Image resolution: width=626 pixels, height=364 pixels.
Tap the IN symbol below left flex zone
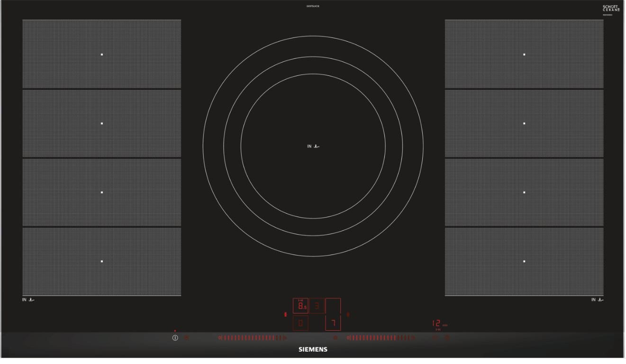click(28, 300)
